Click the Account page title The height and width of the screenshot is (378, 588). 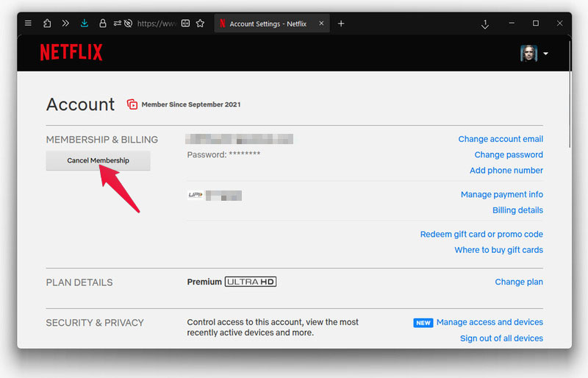pyautogui.click(x=80, y=104)
